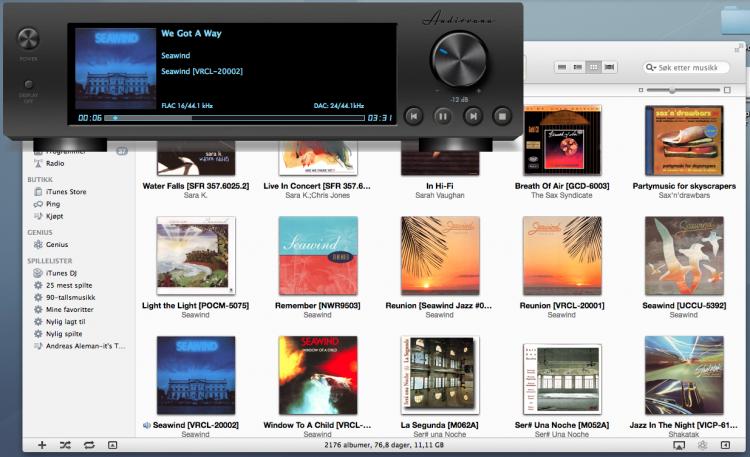Switch iTunes to Cover Flow view

[x=609, y=67]
